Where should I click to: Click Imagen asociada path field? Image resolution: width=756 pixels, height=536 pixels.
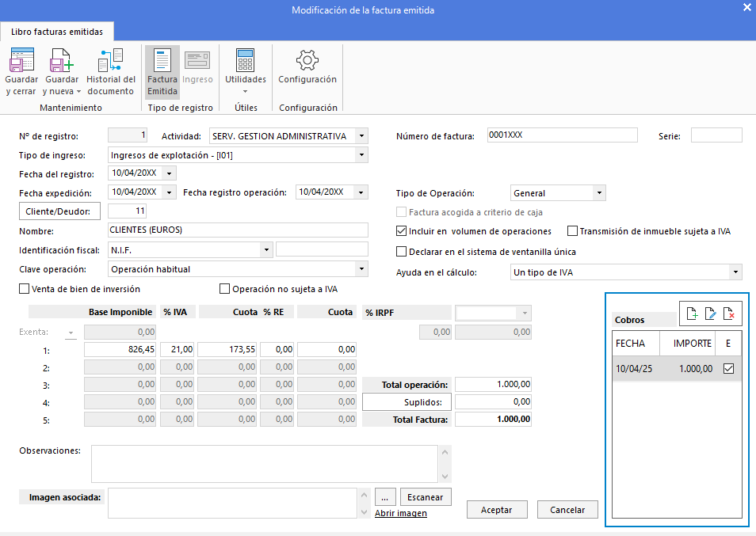232,504
